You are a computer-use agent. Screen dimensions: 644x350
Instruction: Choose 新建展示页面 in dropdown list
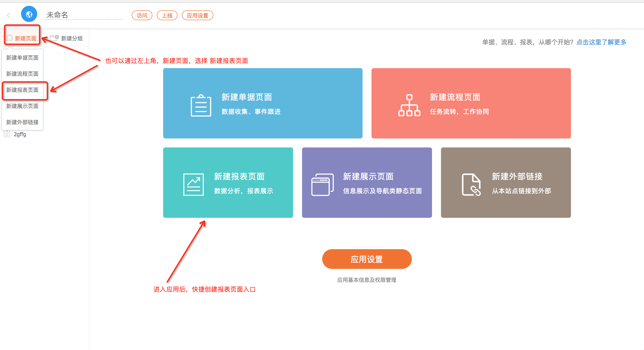(22, 106)
